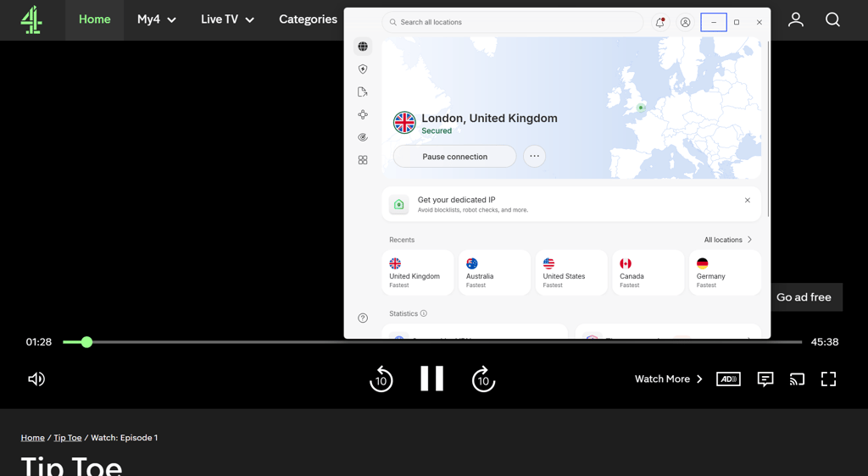
Task: Click the dedicated IP house icon
Action: coord(398,205)
